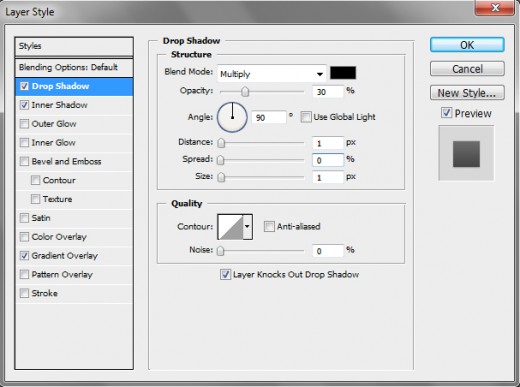Tick the Satin checkbox
This screenshot has width=520, height=387.
(x=24, y=218)
